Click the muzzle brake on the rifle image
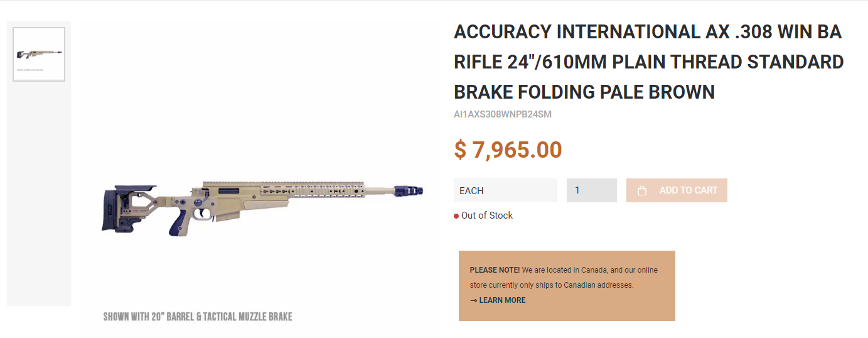This screenshot has width=868, height=338. coord(410,190)
